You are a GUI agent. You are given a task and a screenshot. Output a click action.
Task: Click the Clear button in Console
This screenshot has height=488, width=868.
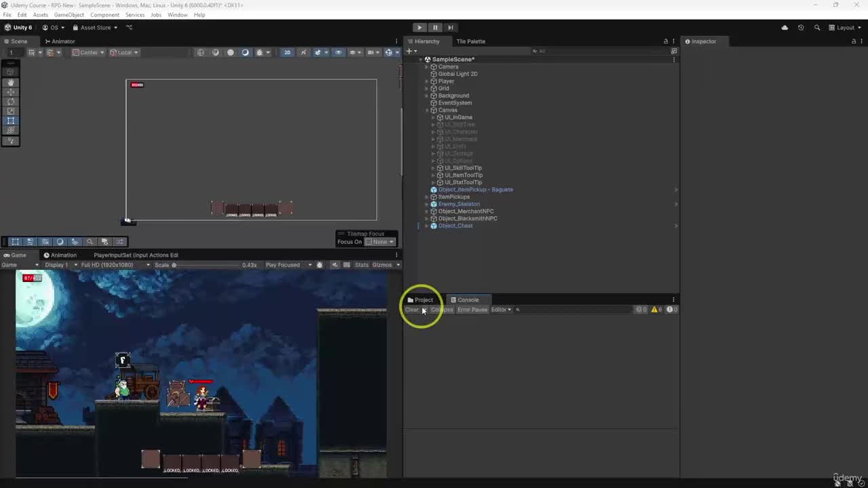pos(412,310)
